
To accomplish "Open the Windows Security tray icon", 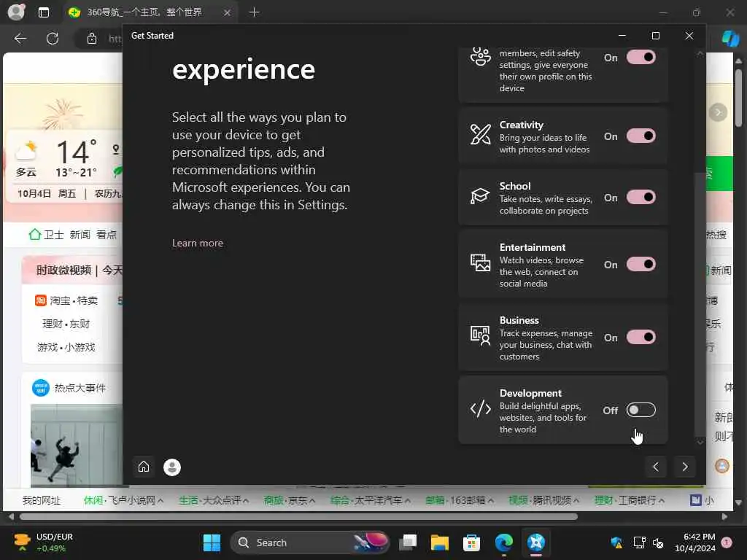I will pos(616,542).
